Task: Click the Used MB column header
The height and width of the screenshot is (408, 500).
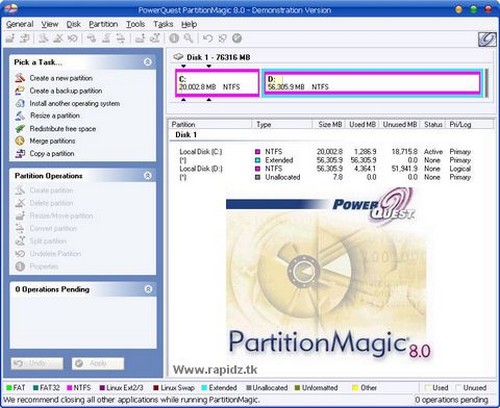Action: point(362,125)
